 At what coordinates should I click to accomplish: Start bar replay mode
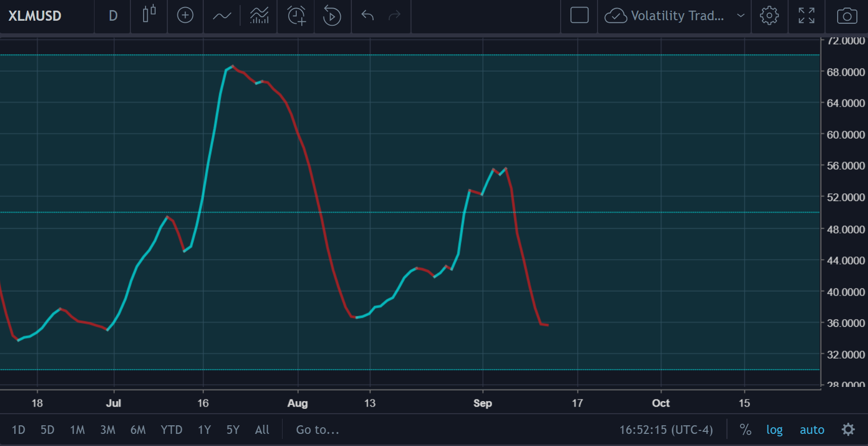pos(332,16)
